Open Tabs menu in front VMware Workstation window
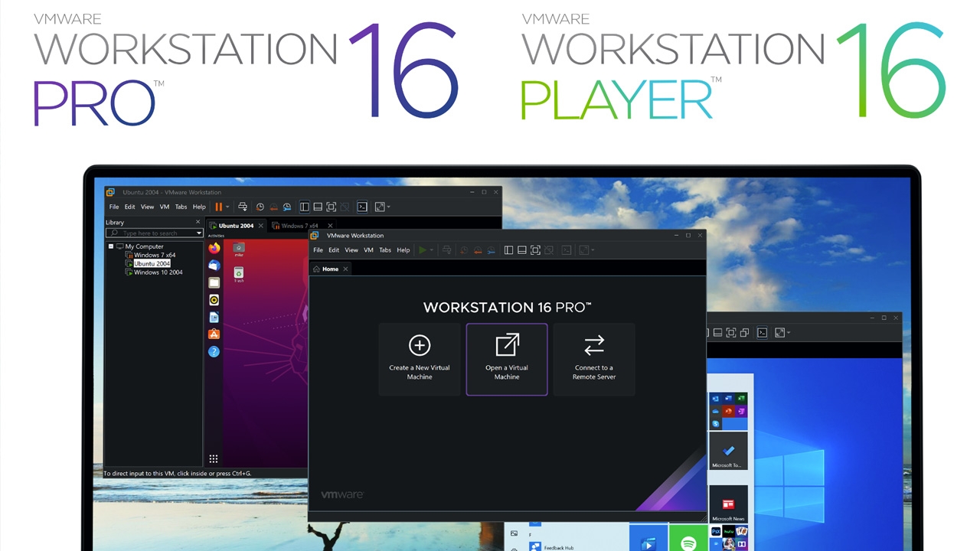 (385, 250)
